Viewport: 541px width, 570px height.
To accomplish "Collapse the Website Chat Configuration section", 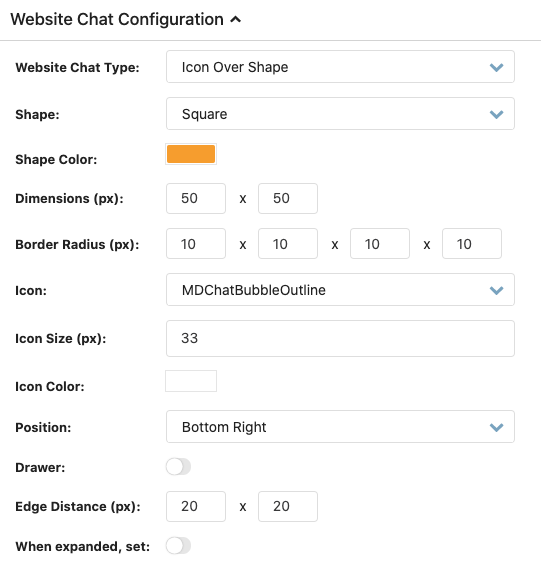I will click(x=236, y=20).
